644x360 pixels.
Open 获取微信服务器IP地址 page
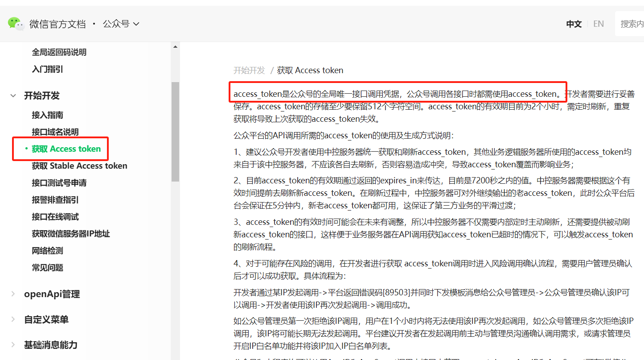pos(71,234)
